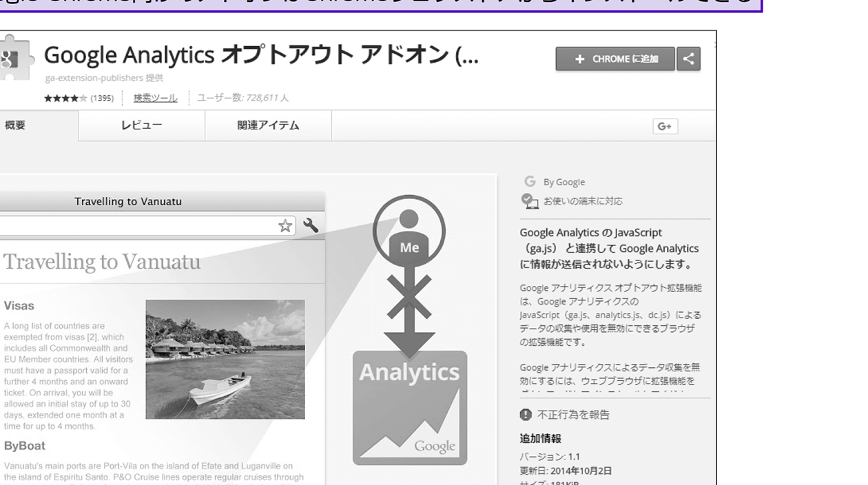The width and height of the screenshot is (868, 485).
Task: Open the 検索ツール category link
Action: coord(155,98)
